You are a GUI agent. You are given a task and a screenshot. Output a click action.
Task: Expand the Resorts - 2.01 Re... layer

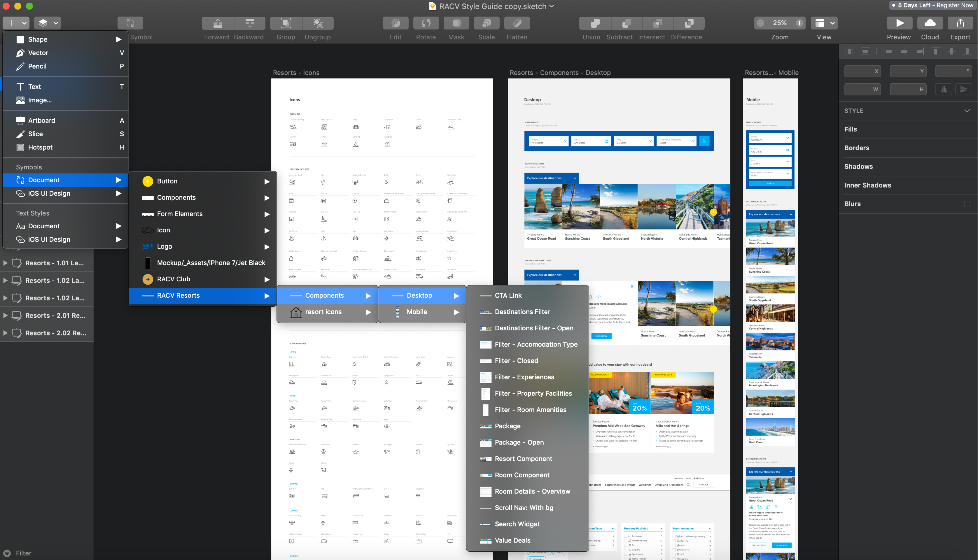point(5,315)
